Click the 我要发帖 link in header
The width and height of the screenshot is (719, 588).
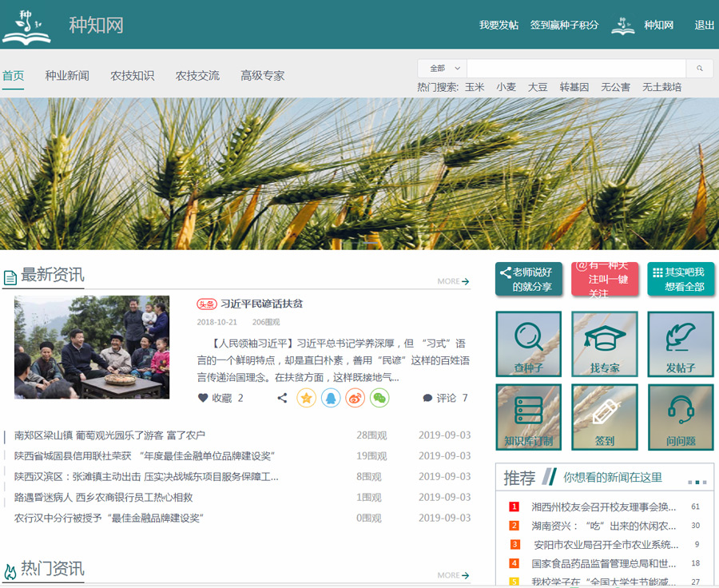click(x=499, y=25)
